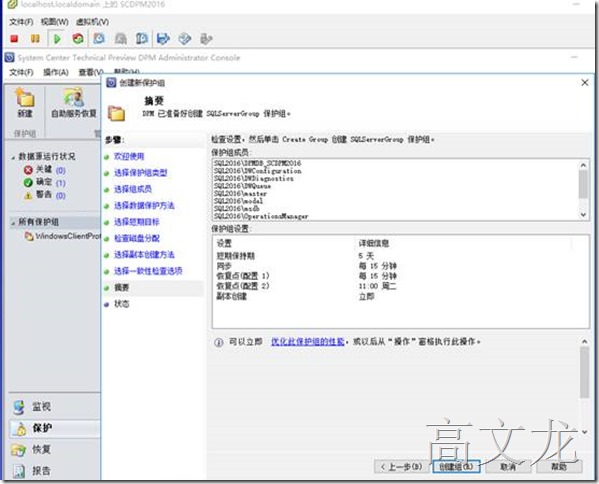Collapse the 所有保护组 tree node
Screen dimensions: 599x484
click(13, 222)
